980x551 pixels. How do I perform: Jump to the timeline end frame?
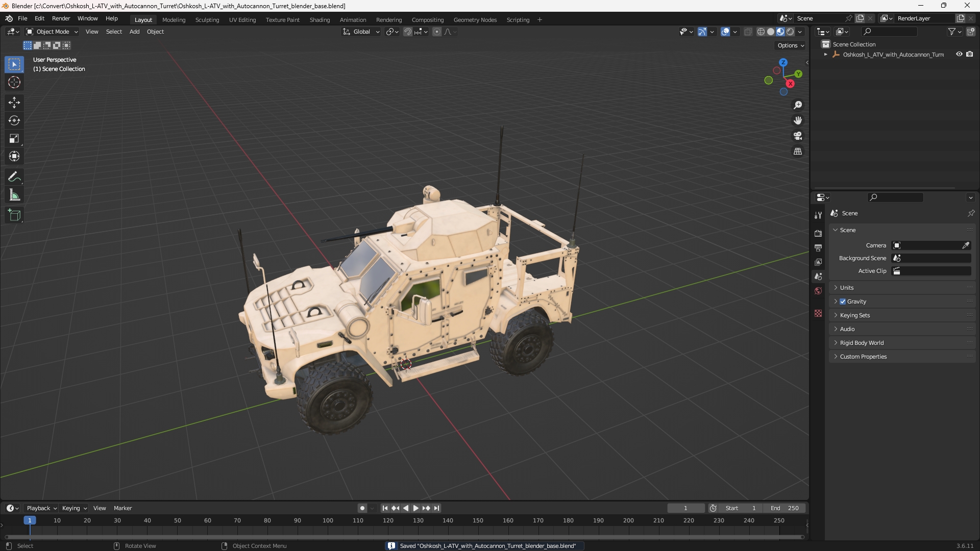click(437, 508)
